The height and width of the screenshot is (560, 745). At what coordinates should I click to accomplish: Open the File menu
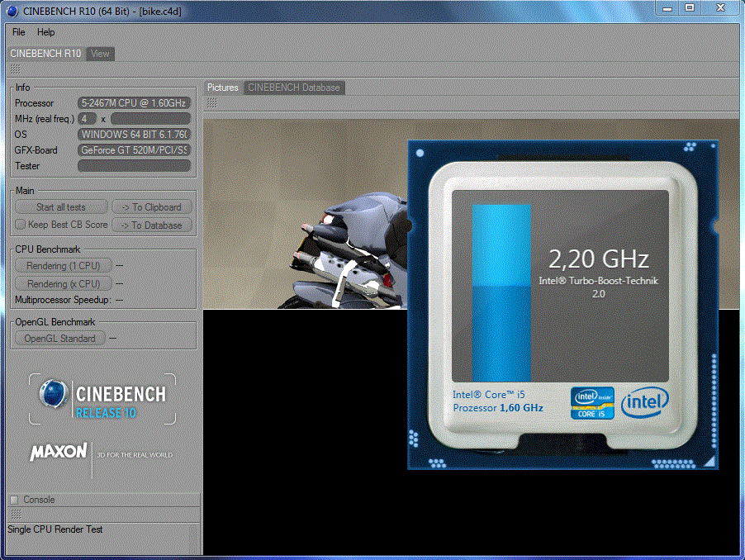coord(18,32)
